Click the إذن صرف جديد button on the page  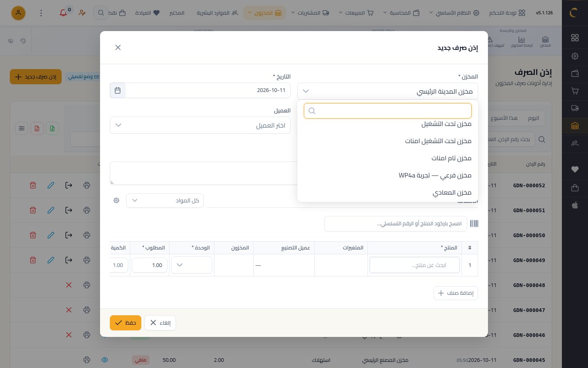coord(36,77)
